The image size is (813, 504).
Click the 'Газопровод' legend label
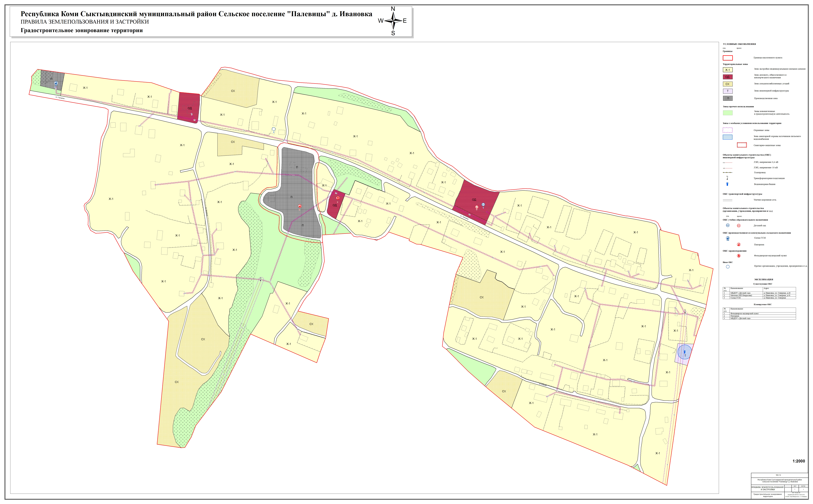[x=760, y=173]
